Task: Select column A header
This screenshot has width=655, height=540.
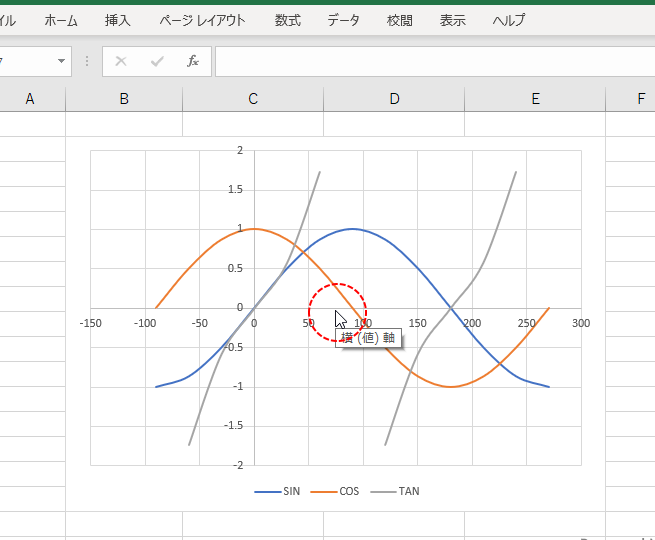Action: pos(30,99)
